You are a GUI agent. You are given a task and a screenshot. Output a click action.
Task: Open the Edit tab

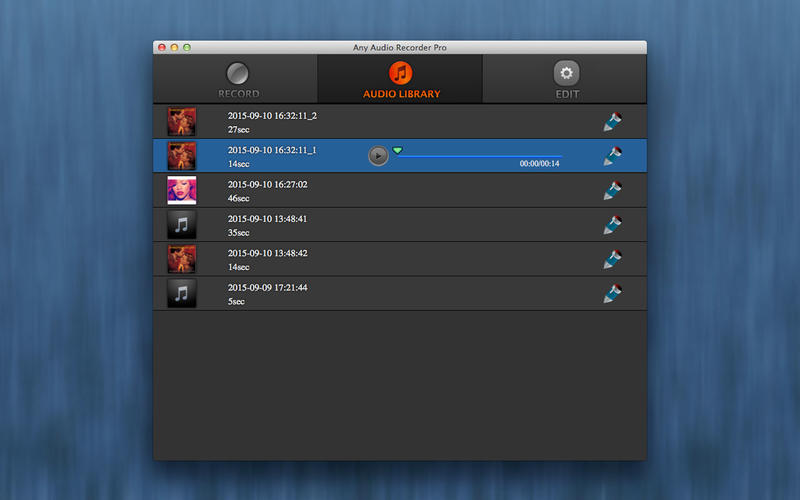(x=564, y=79)
